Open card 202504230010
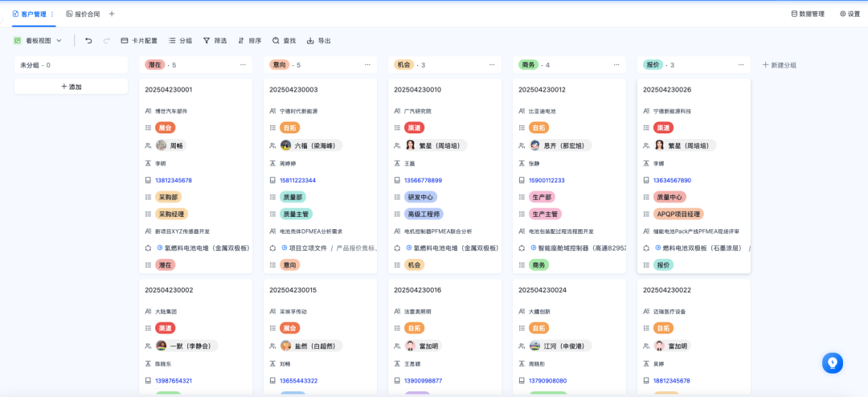The image size is (868, 397). pyautogui.click(x=417, y=89)
